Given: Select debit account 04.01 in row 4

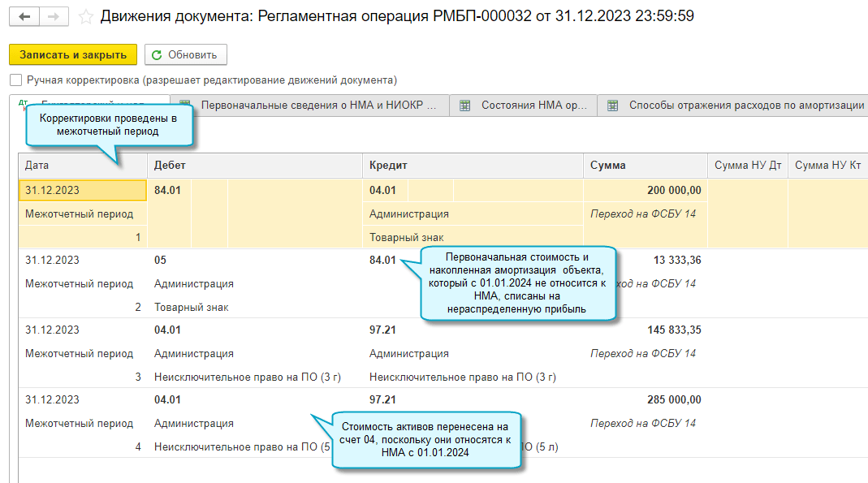Looking at the screenshot, I should (168, 399).
